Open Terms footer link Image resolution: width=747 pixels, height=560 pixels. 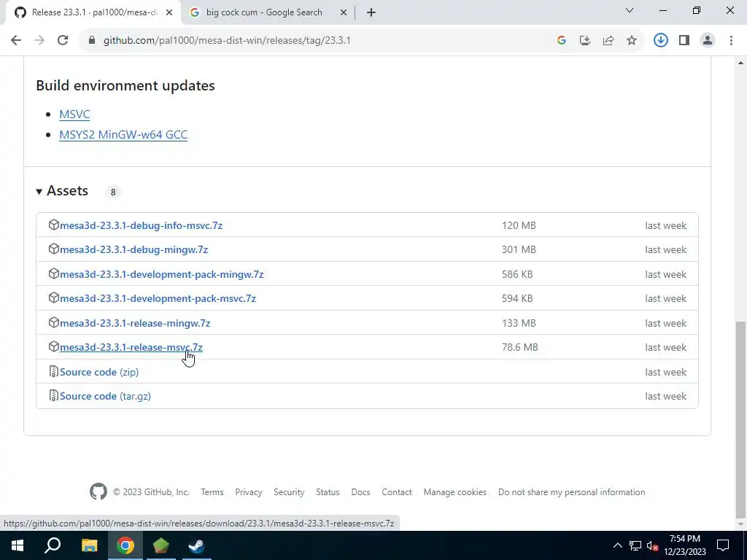212,492
